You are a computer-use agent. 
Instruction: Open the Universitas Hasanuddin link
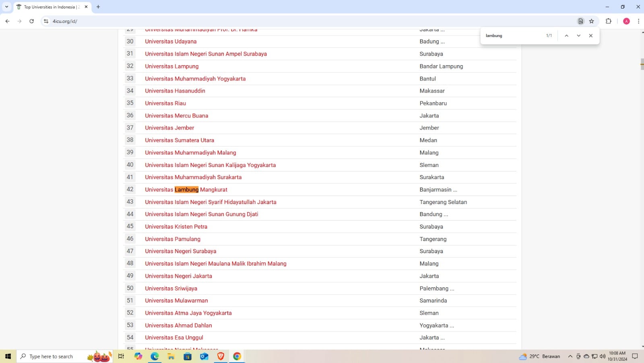pyautogui.click(x=175, y=91)
